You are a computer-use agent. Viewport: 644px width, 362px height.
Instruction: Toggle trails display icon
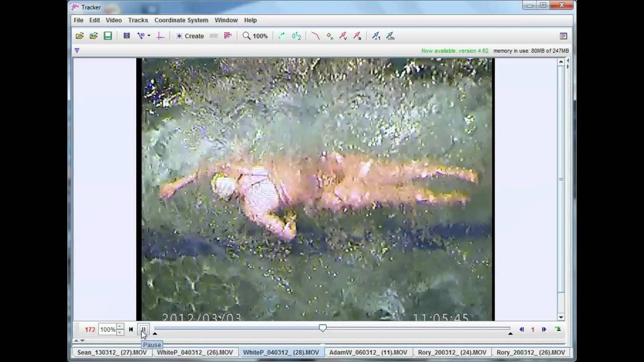282,36
